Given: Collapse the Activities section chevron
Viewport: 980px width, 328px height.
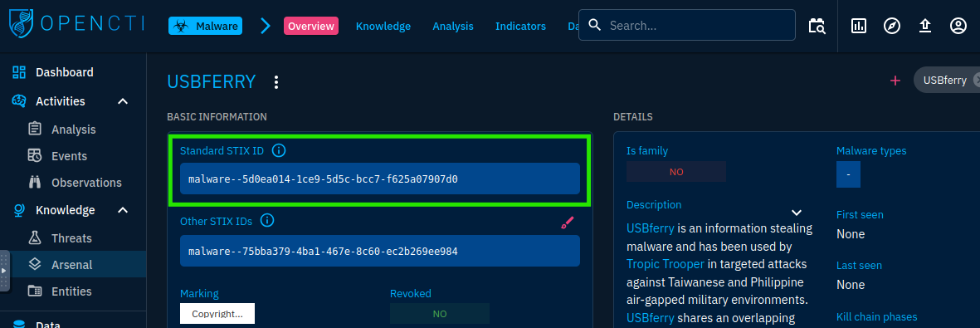Looking at the screenshot, I should pos(123,101).
